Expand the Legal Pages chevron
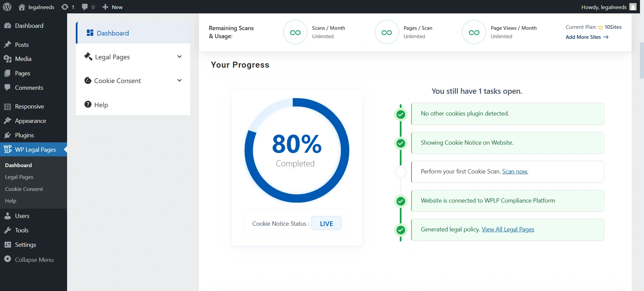This screenshot has width=644, height=291. [179, 57]
